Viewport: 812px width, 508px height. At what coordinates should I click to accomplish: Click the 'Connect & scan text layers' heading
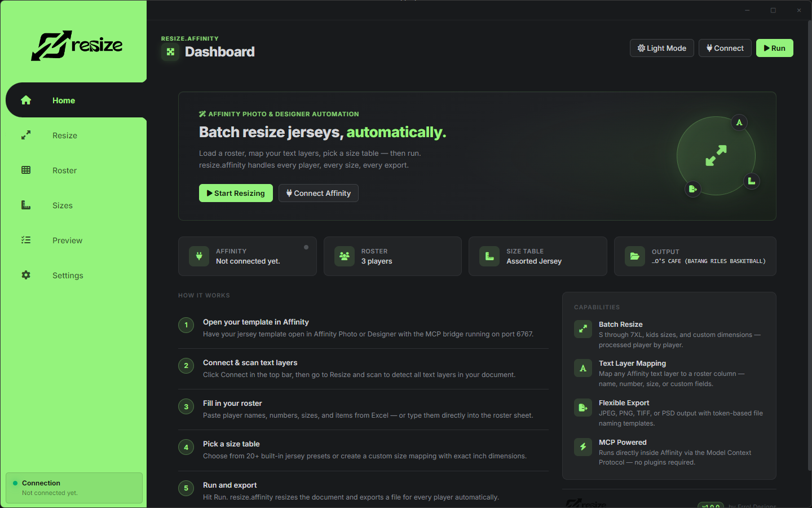[250, 362]
